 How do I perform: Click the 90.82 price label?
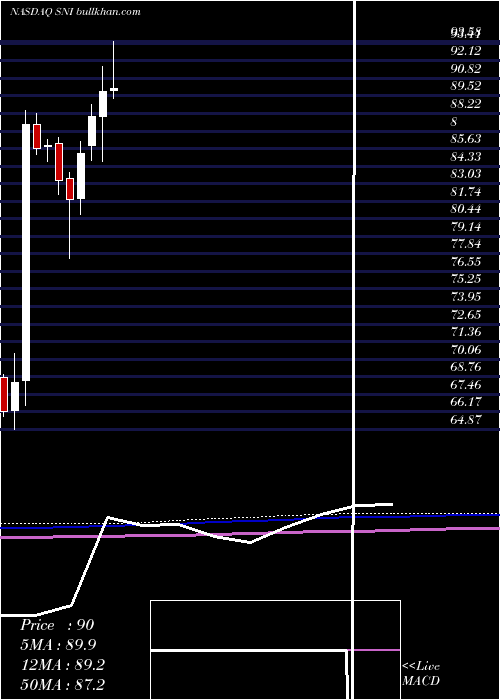pos(466,69)
